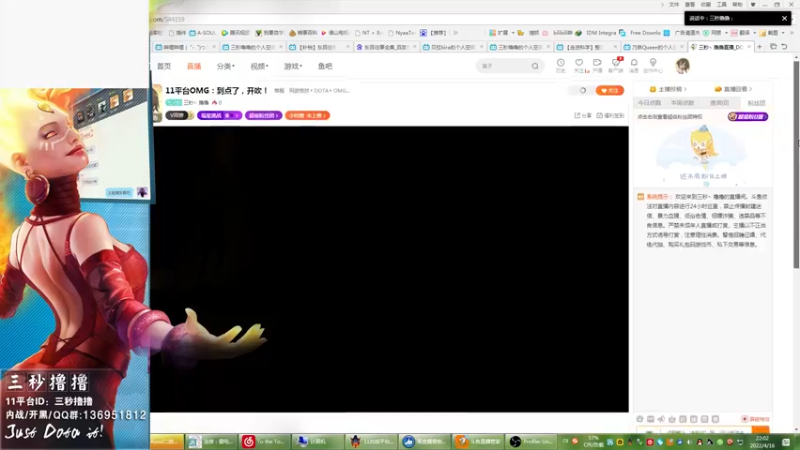Toggle the 屏蔽特效 block effects option
This screenshot has height=450, width=800.
click(x=755, y=419)
